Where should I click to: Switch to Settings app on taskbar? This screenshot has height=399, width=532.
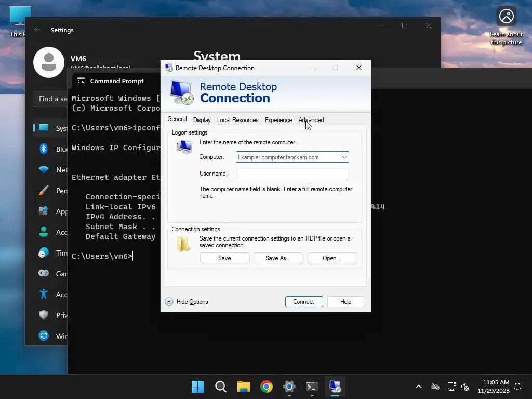289,387
